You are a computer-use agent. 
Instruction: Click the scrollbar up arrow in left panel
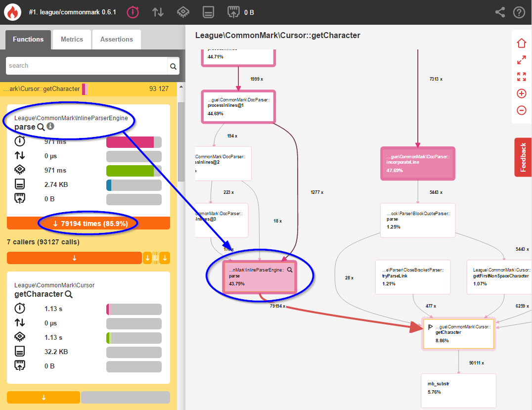point(181,87)
